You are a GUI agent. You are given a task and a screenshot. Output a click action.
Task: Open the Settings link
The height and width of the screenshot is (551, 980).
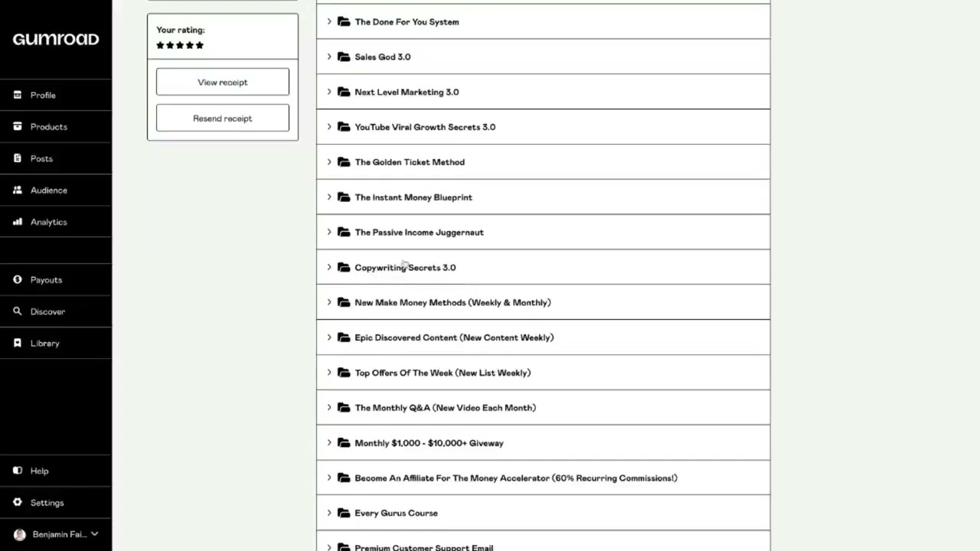click(56, 503)
